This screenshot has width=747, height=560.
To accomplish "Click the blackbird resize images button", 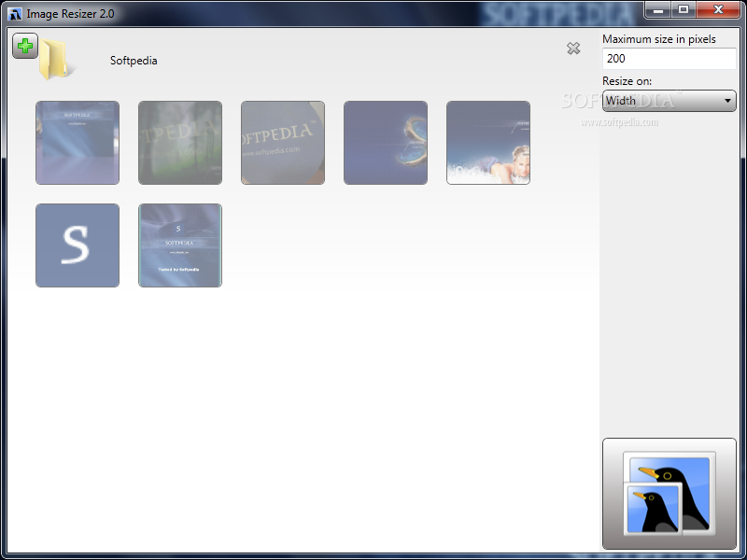I will click(669, 494).
